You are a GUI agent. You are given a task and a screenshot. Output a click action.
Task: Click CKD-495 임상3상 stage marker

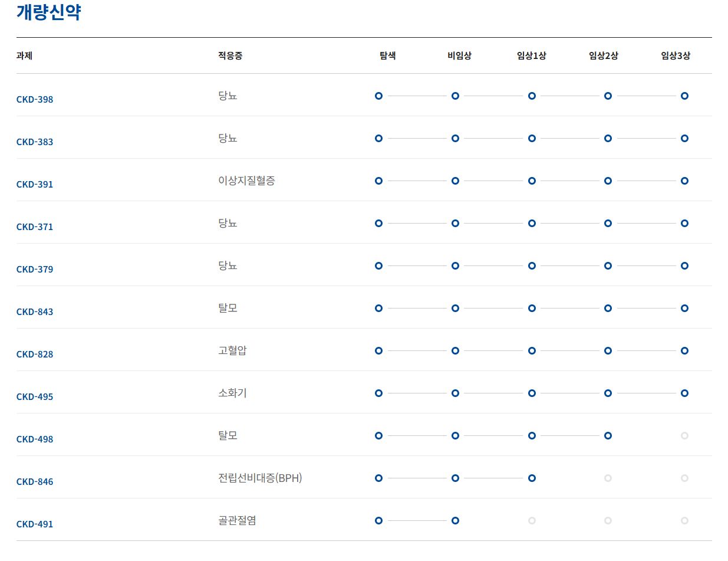(x=684, y=393)
